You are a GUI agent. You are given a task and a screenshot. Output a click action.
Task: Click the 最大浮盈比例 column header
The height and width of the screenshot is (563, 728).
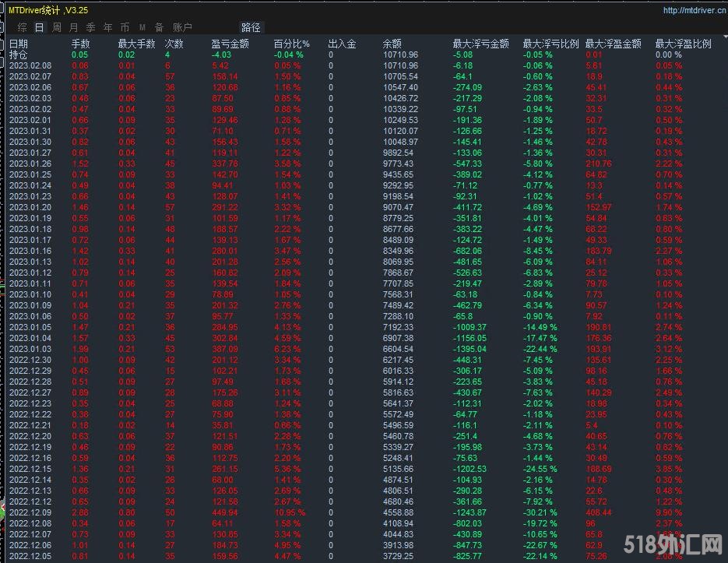(x=684, y=44)
